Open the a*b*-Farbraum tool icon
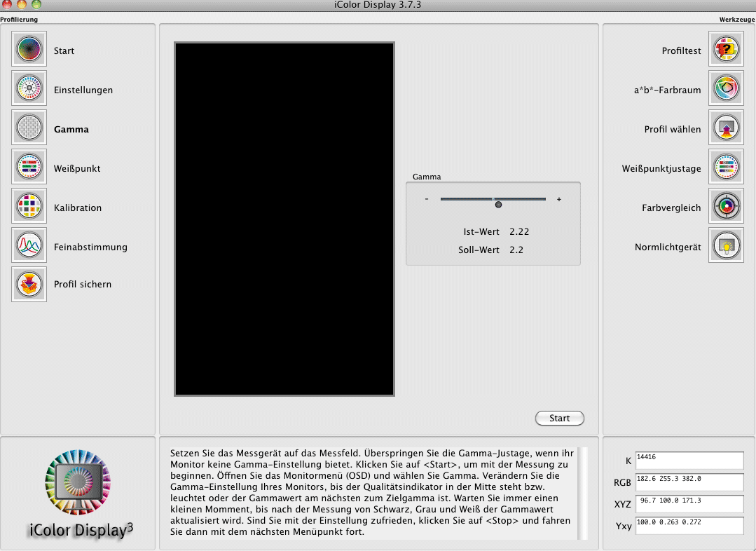 click(x=726, y=90)
